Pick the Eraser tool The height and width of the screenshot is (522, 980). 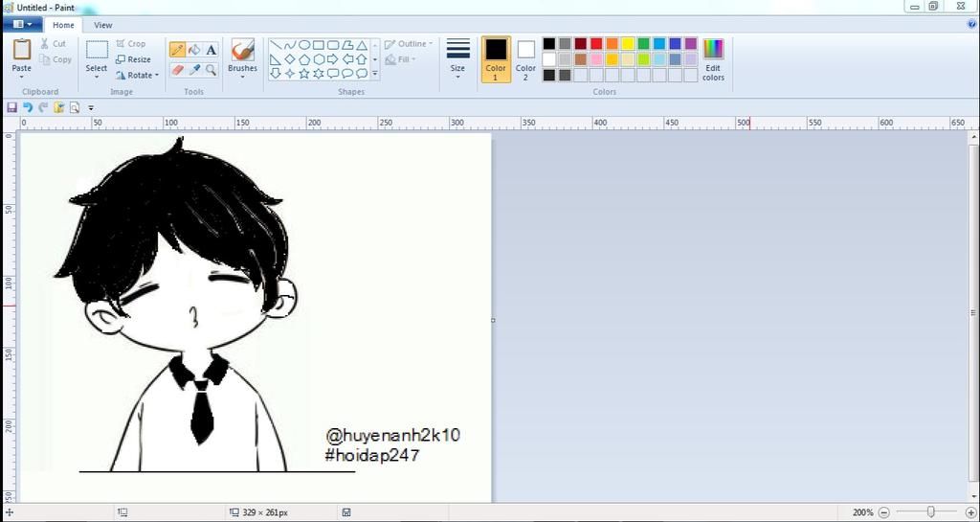(x=177, y=70)
